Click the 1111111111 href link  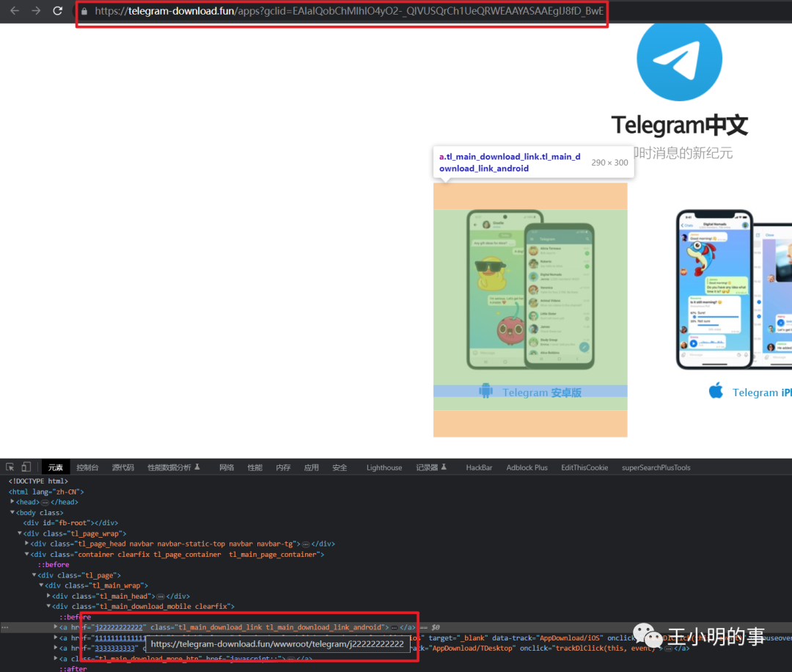pos(120,638)
